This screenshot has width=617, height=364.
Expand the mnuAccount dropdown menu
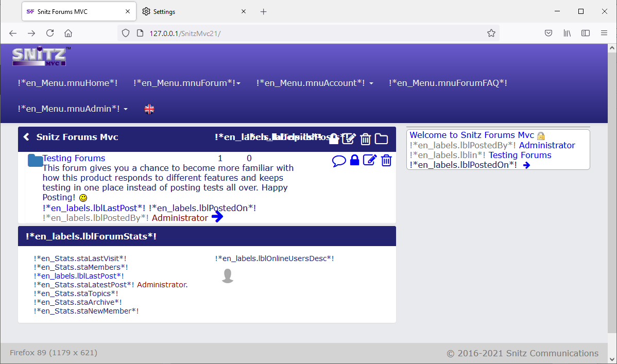(x=315, y=83)
